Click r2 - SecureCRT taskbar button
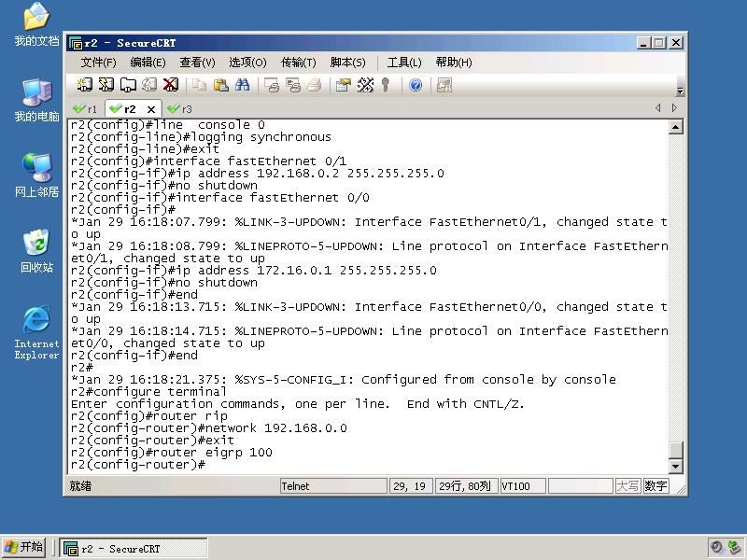Screen dimensions: 747x560 pyautogui.click(x=134, y=549)
